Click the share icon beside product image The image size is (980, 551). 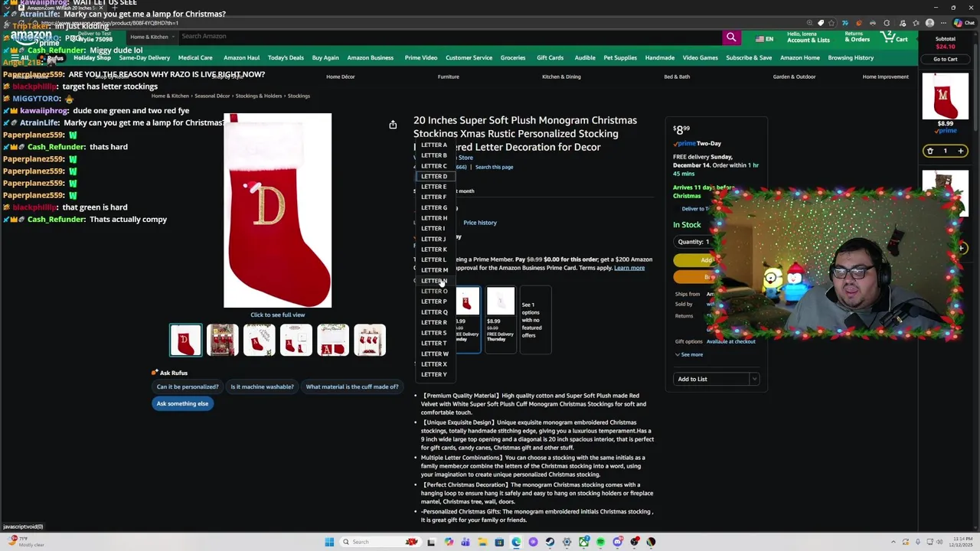(x=393, y=125)
